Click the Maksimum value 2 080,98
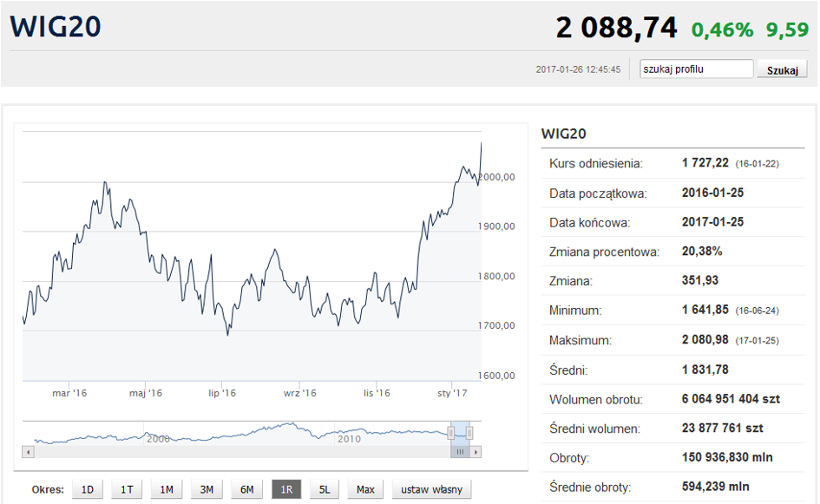This screenshot has height=504, width=820. [x=705, y=339]
